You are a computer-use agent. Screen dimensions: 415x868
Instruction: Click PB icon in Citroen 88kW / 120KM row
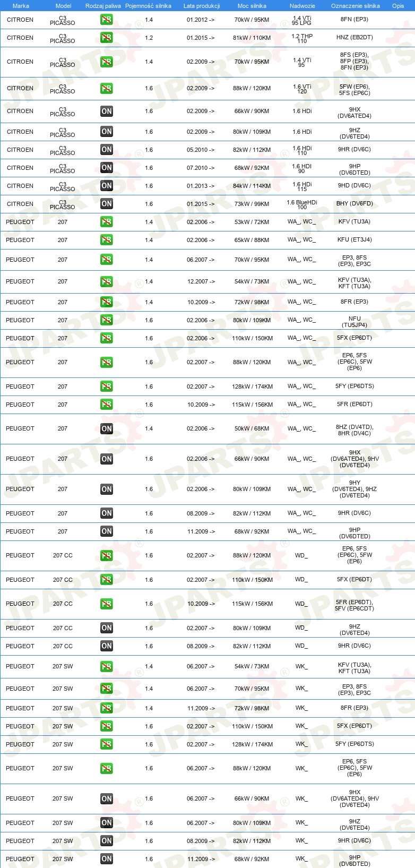coord(107,88)
